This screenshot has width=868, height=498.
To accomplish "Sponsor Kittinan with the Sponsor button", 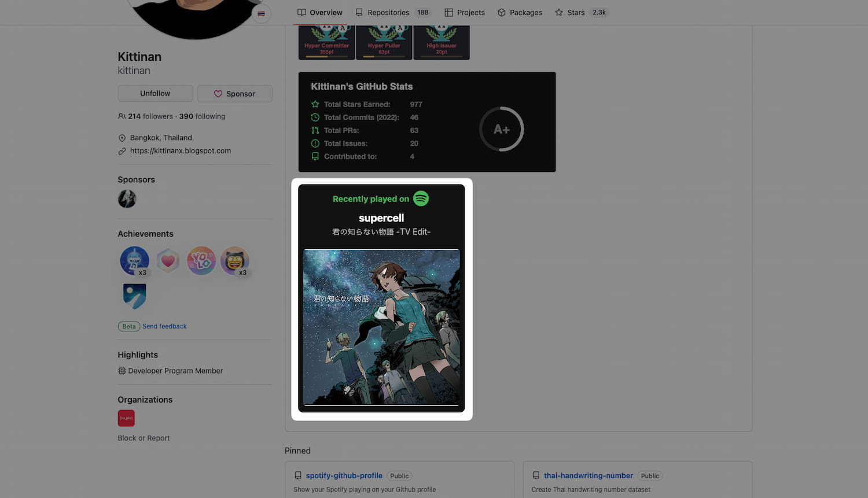I will pyautogui.click(x=234, y=94).
